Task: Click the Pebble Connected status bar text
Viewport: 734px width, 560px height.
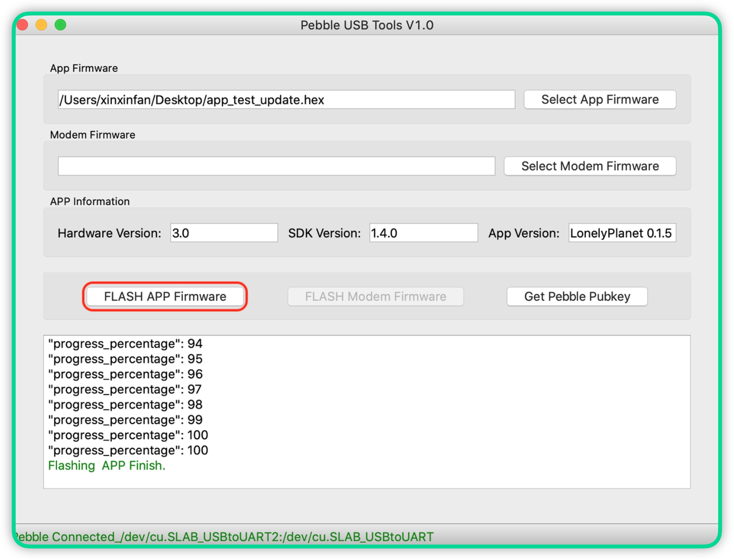Action: 224,537
